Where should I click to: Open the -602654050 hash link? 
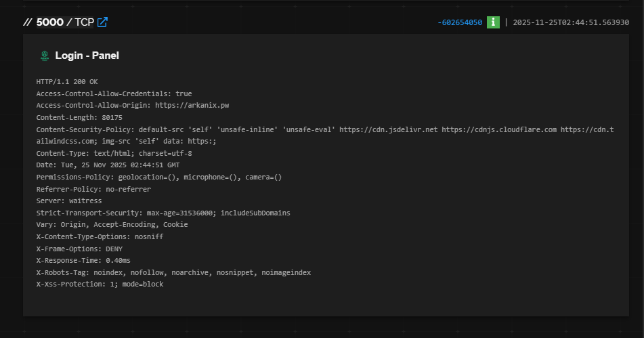coord(460,22)
